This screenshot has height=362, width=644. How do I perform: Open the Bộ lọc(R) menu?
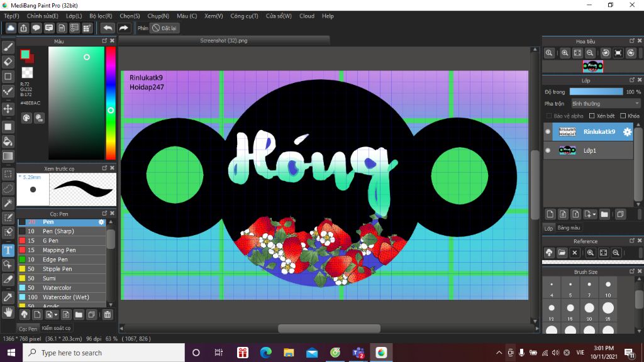click(x=101, y=16)
